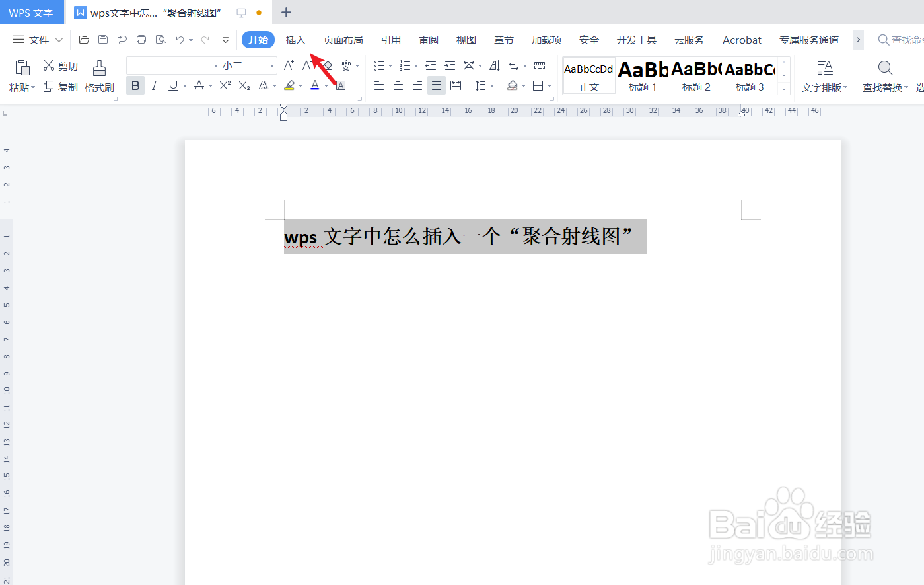
Task: Open the font size 小二 dropdown
Action: (x=272, y=65)
